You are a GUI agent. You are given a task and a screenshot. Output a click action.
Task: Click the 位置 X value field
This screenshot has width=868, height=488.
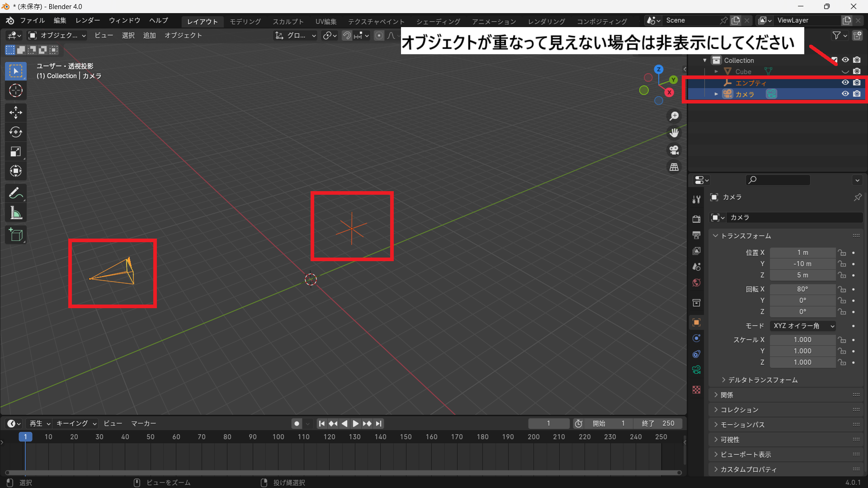point(802,253)
